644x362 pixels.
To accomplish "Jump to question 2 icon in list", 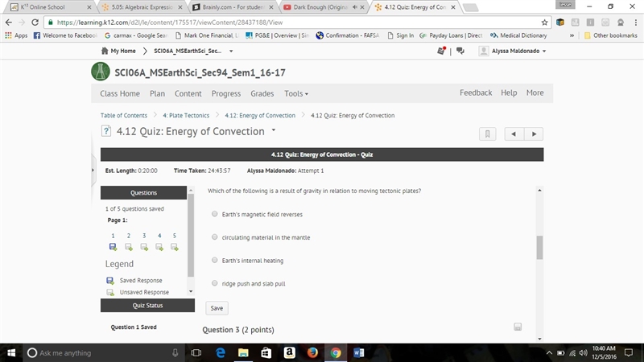I will click(129, 247).
